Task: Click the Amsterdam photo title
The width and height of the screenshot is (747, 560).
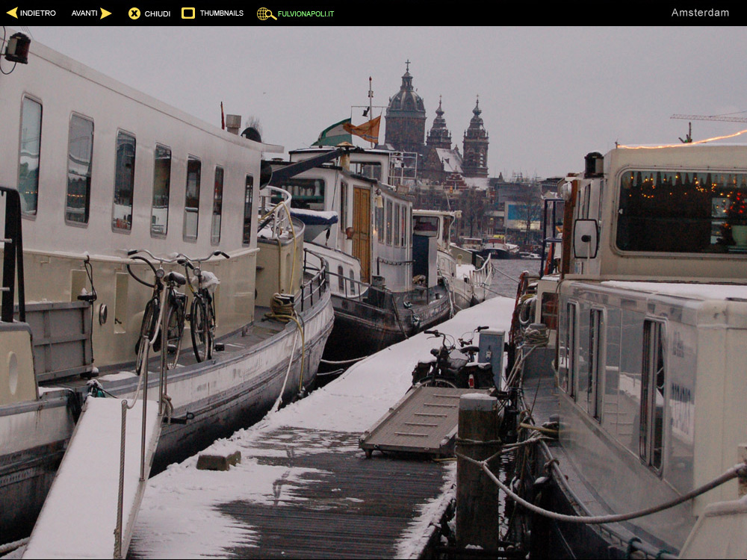Action: coord(700,13)
